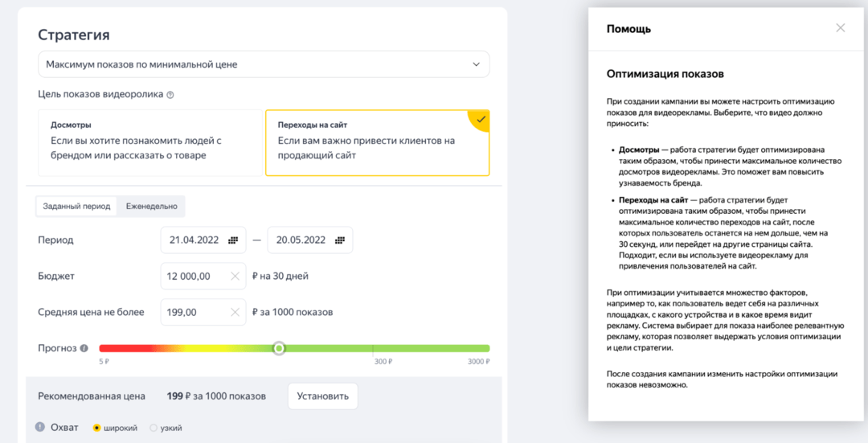Click the info icon next to 'Прогноз'
This screenshot has width=868, height=443.
pos(84,348)
